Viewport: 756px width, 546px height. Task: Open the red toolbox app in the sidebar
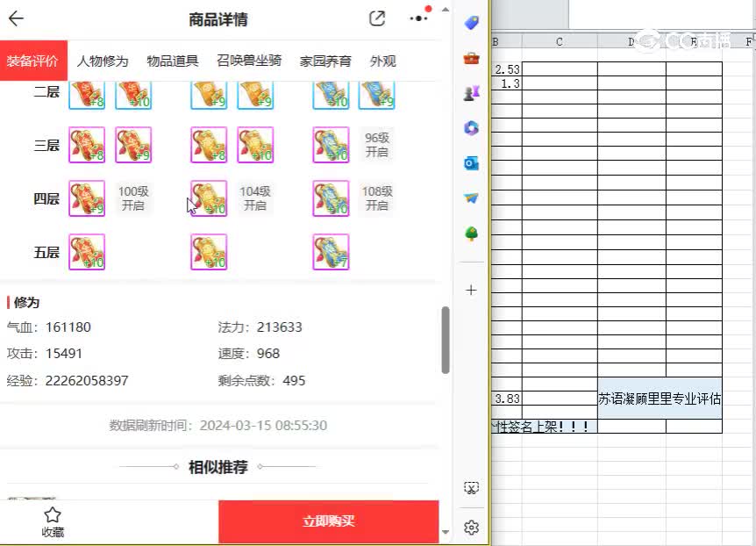(x=471, y=58)
